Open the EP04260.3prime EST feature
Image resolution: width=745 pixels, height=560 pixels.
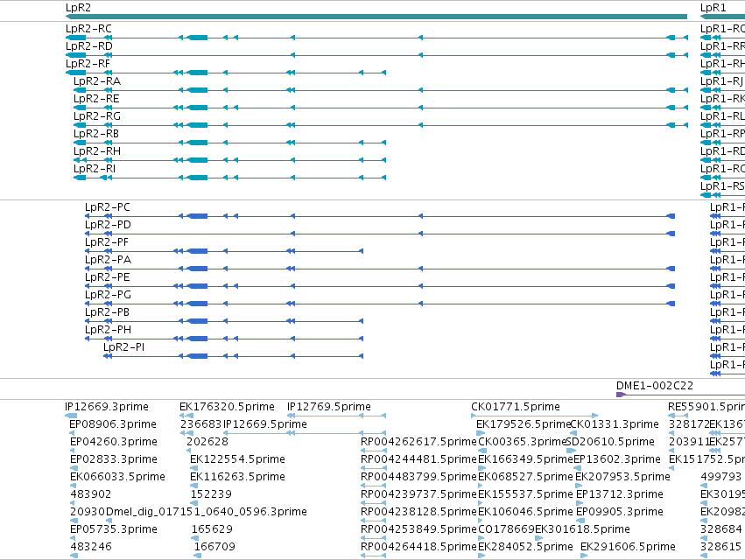72,451
